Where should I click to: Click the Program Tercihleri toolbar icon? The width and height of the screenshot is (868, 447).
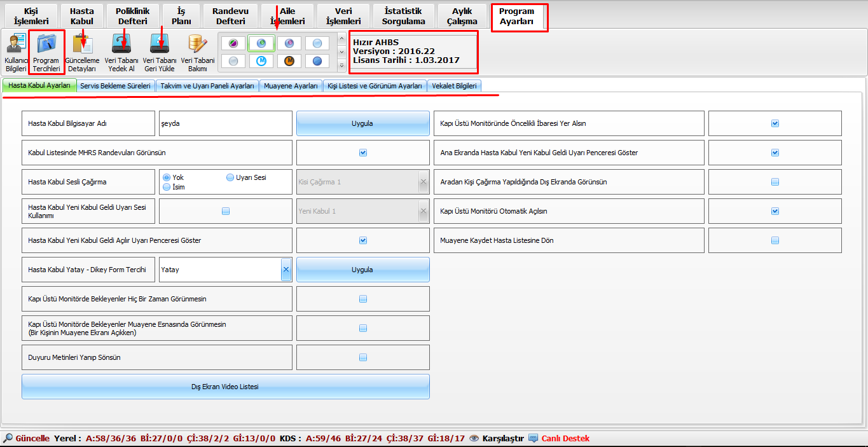pos(46,52)
